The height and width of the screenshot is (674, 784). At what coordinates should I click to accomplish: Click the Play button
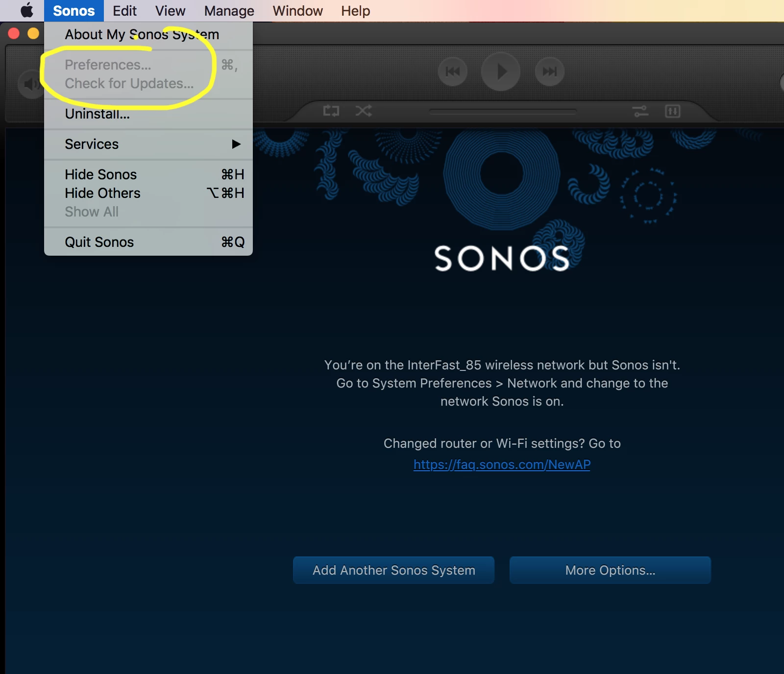pos(500,72)
